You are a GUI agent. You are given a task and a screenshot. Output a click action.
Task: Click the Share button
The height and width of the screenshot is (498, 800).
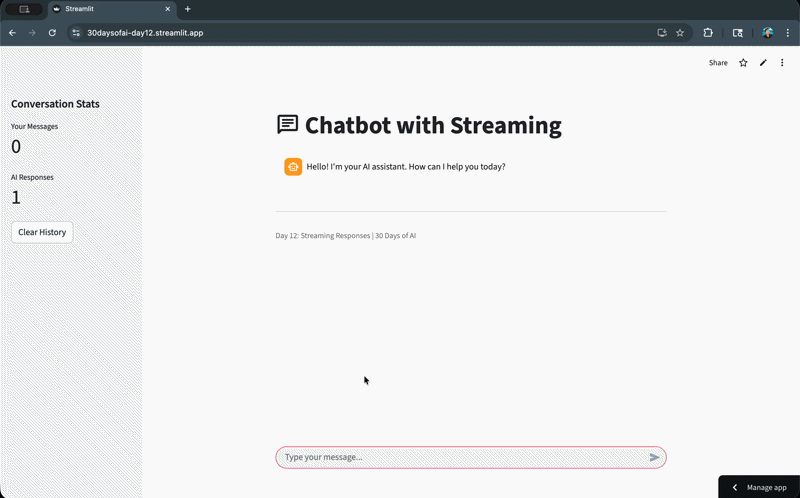click(718, 63)
